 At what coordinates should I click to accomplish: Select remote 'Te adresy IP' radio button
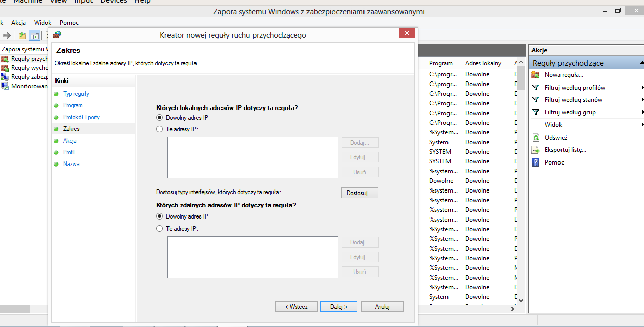[x=159, y=229]
